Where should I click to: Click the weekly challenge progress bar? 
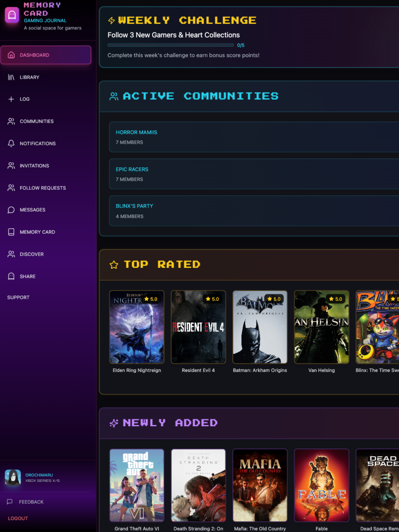point(171,45)
